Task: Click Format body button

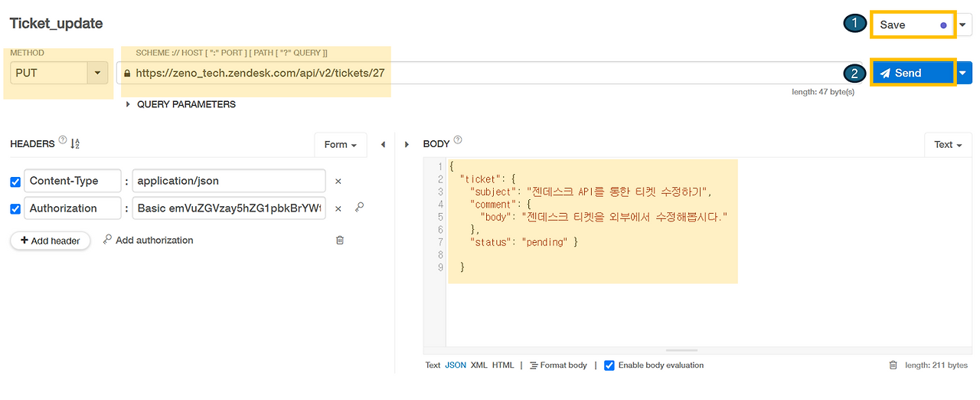Action: pyautogui.click(x=558, y=366)
